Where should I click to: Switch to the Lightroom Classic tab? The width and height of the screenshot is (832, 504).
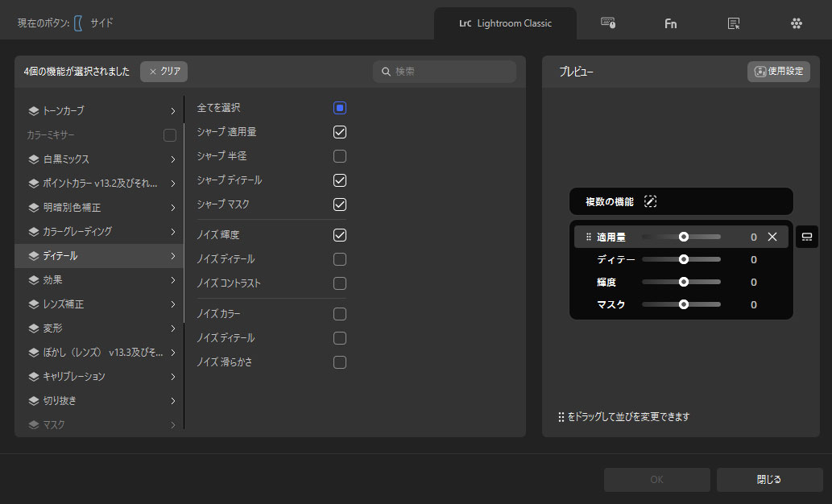(x=505, y=23)
